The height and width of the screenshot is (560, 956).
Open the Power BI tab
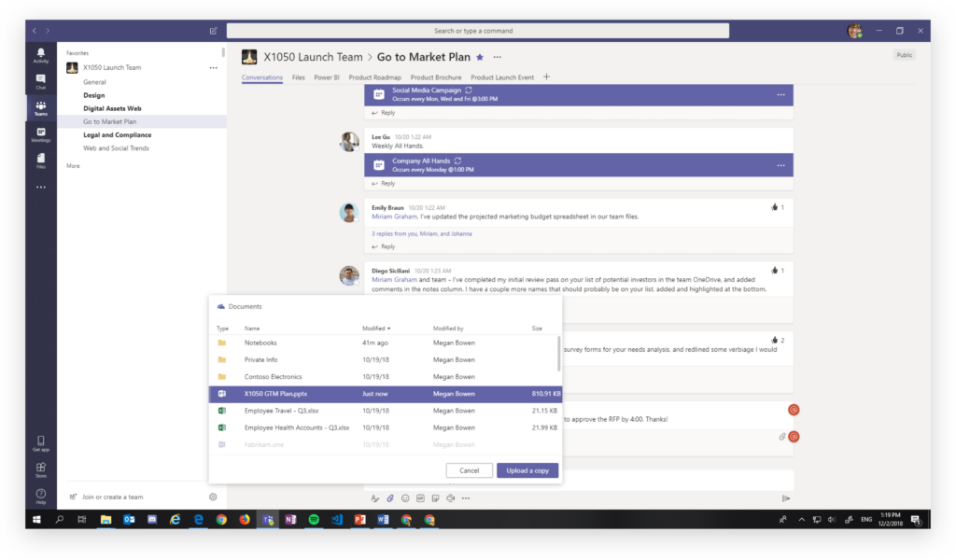coord(327,77)
